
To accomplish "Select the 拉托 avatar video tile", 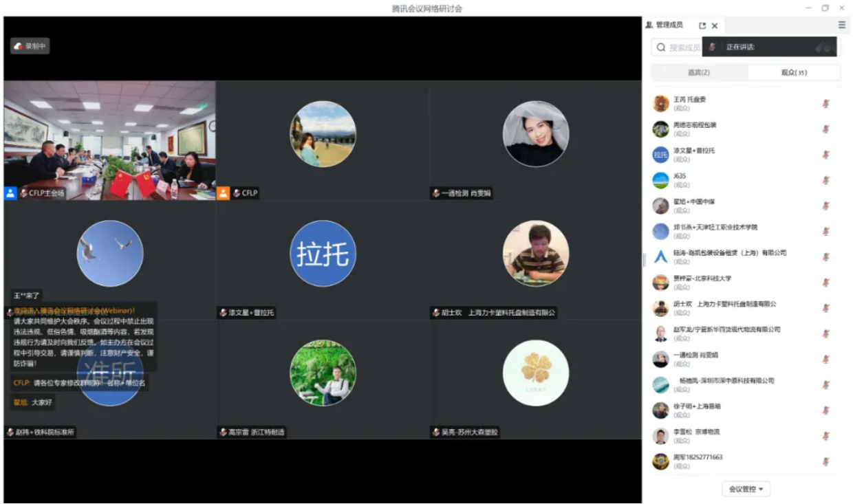I will pyautogui.click(x=323, y=254).
